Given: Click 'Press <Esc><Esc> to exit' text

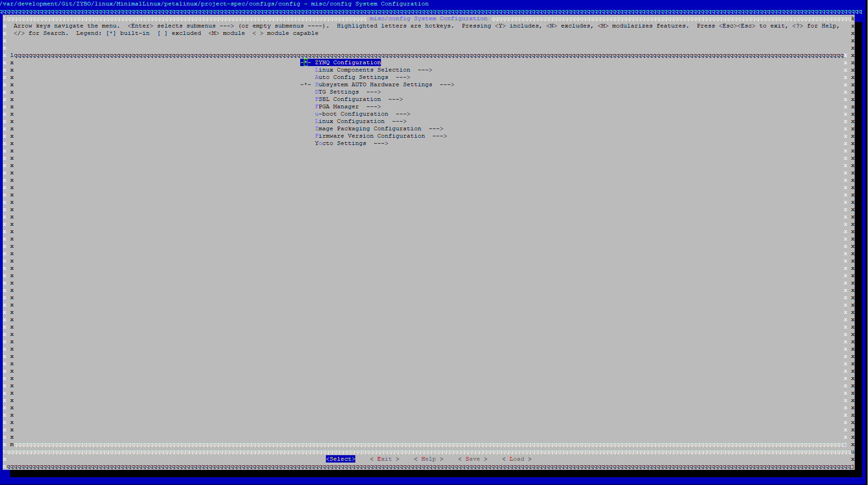Looking at the screenshot, I should [741, 26].
